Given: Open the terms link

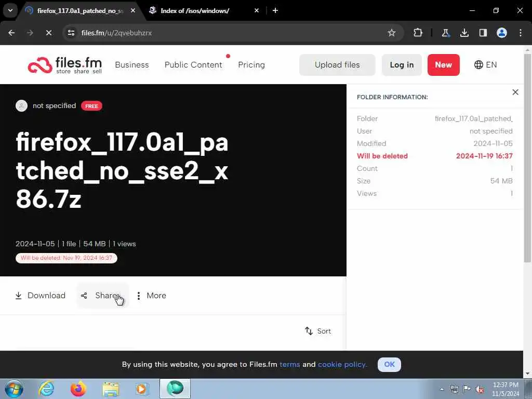Looking at the screenshot, I should pyautogui.click(x=290, y=364).
